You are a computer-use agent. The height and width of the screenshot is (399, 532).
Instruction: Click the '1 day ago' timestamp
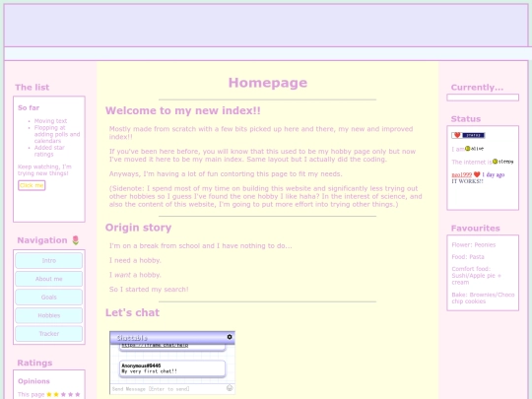[494, 174]
